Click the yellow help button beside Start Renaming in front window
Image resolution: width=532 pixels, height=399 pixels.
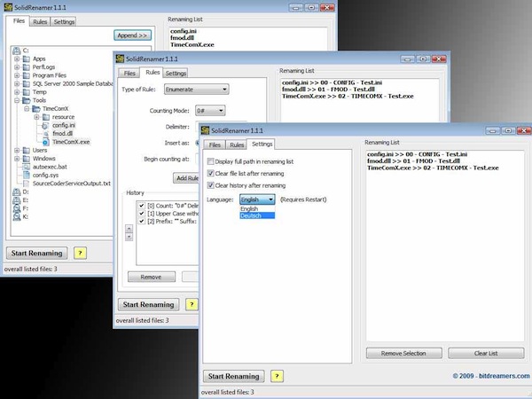(277, 376)
